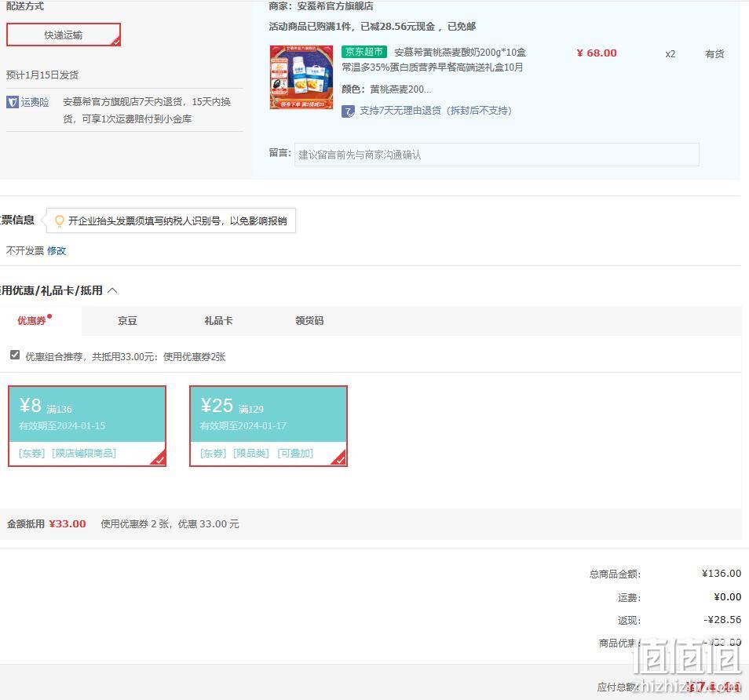The image size is (749, 700).
Task: Switch to the 礼品卡 tab
Action: (218, 320)
